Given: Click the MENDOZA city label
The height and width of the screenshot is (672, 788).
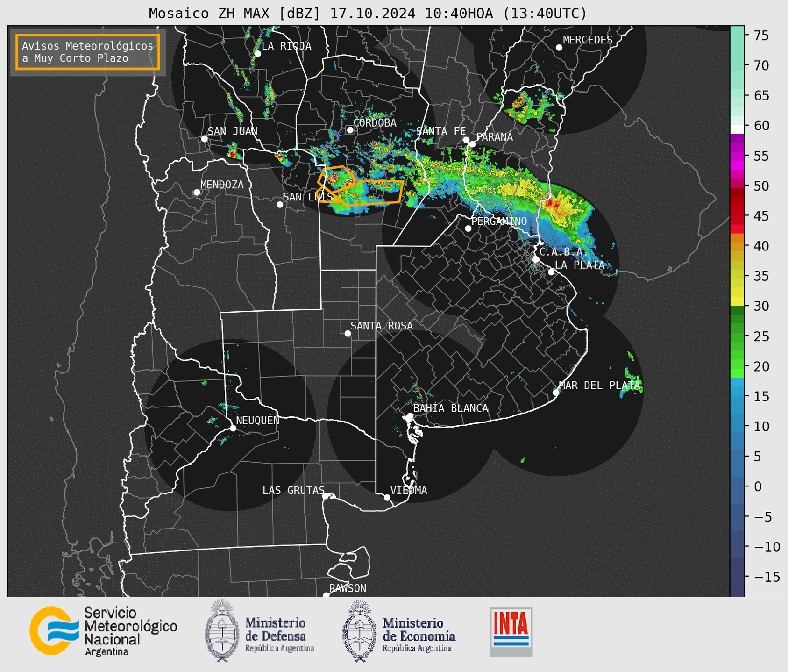Looking at the screenshot, I should (222, 185).
